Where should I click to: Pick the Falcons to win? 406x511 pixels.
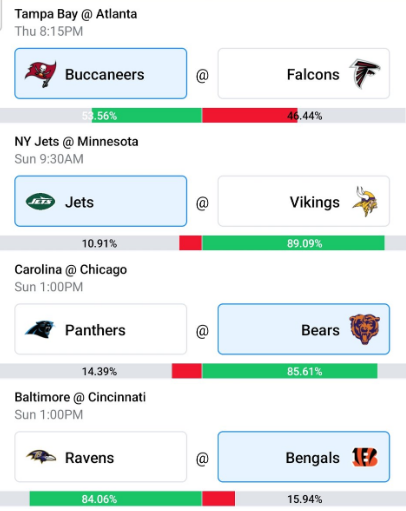click(304, 74)
